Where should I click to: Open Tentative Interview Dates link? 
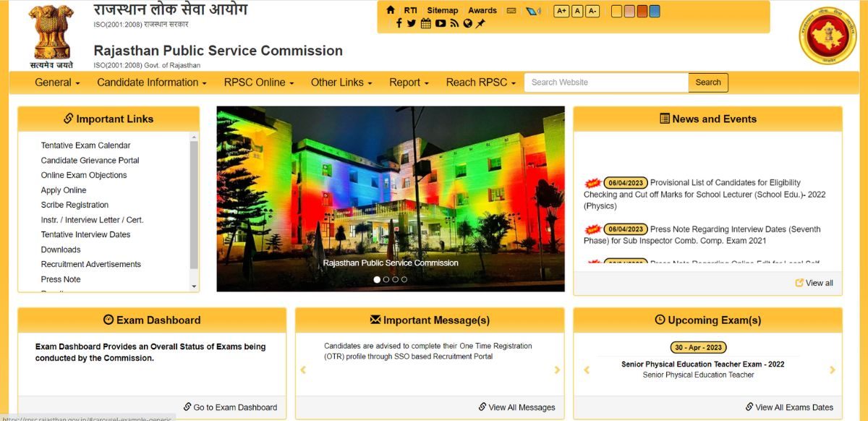(85, 234)
